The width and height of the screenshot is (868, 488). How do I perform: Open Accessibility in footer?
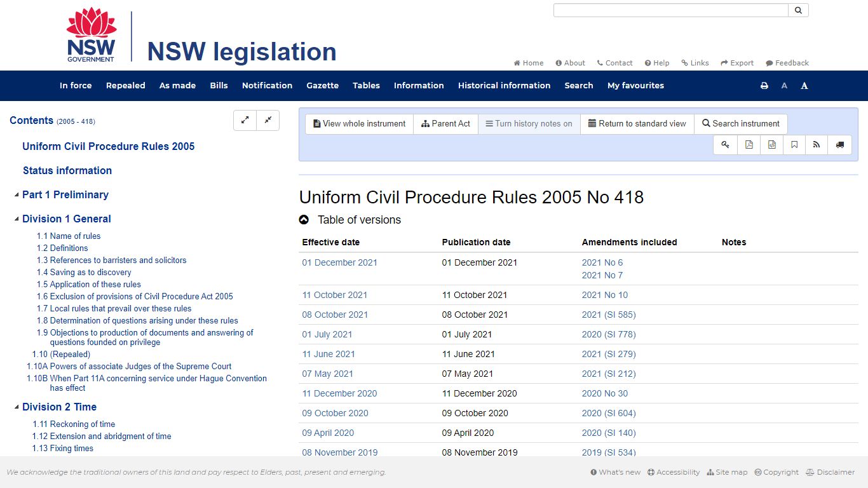674,472
